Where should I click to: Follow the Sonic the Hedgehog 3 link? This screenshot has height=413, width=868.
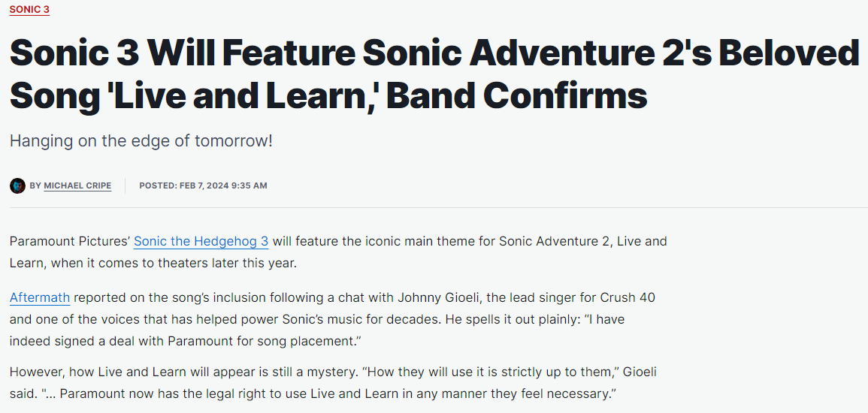(201, 242)
